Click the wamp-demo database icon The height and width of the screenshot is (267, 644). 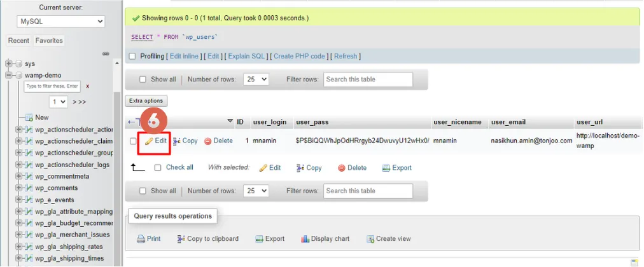click(18, 76)
